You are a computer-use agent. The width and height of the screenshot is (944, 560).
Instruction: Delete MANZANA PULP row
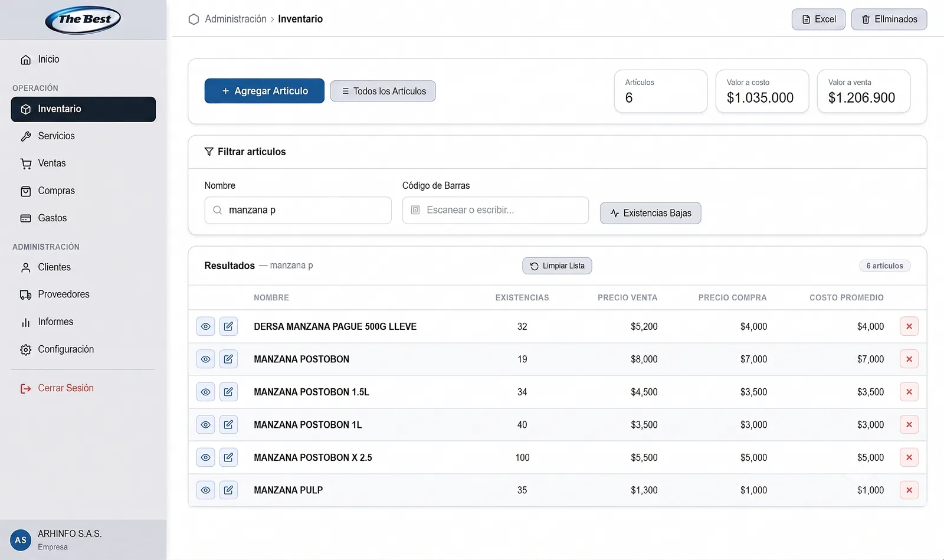[x=909, y=490]
